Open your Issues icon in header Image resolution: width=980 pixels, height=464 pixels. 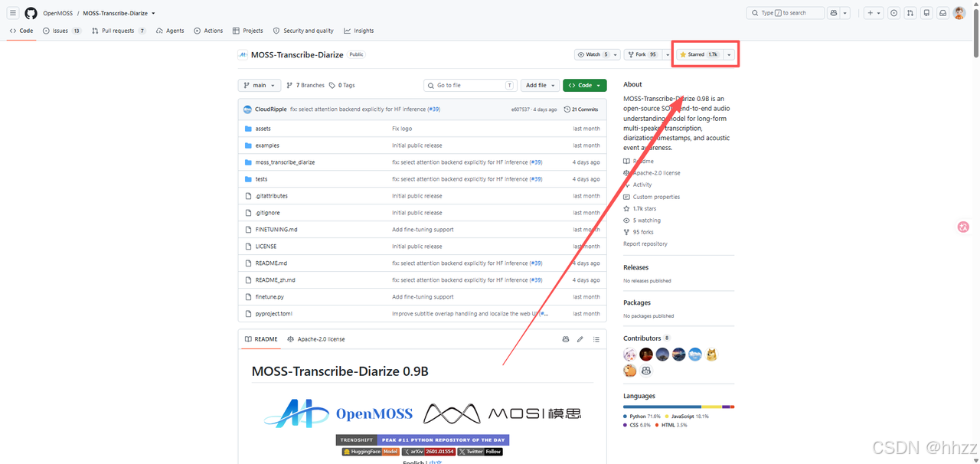tap(893, 13)
